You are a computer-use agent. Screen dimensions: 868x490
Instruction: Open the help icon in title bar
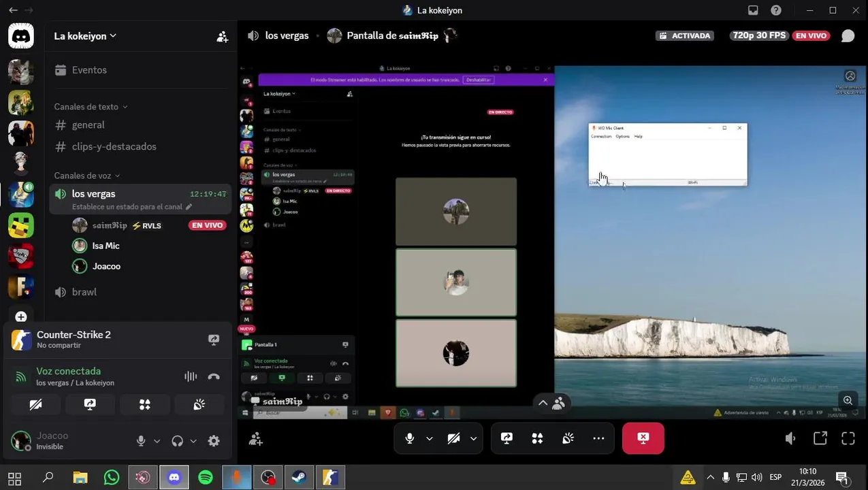pyautogui.click(x=776, y=10)
